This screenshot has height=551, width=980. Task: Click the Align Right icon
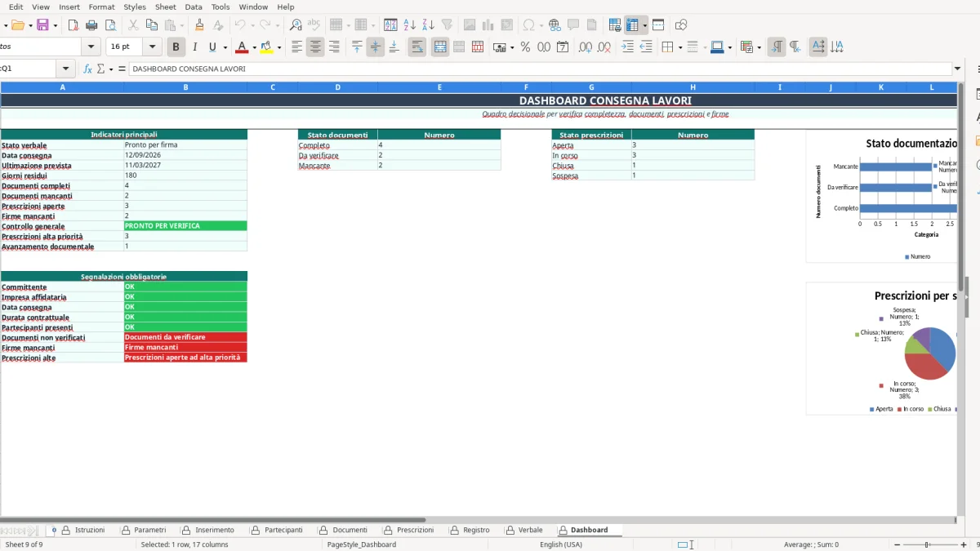pos(334,47)
